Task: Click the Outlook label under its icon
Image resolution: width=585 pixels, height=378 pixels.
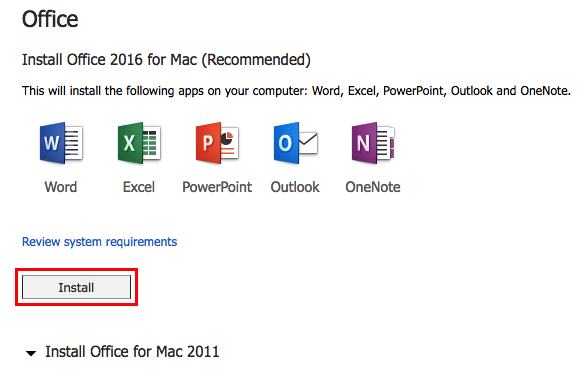Action: (x=295, y=187)
